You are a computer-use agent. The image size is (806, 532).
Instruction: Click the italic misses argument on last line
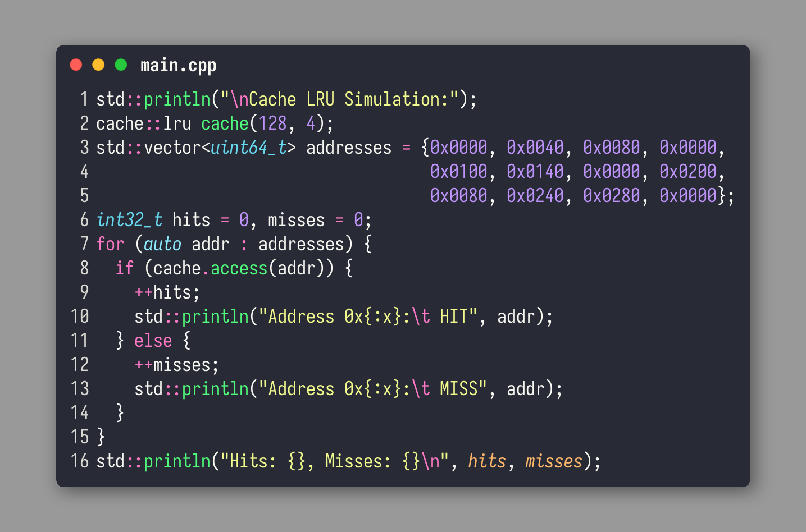pyautogui.click(x=554, y=461)
